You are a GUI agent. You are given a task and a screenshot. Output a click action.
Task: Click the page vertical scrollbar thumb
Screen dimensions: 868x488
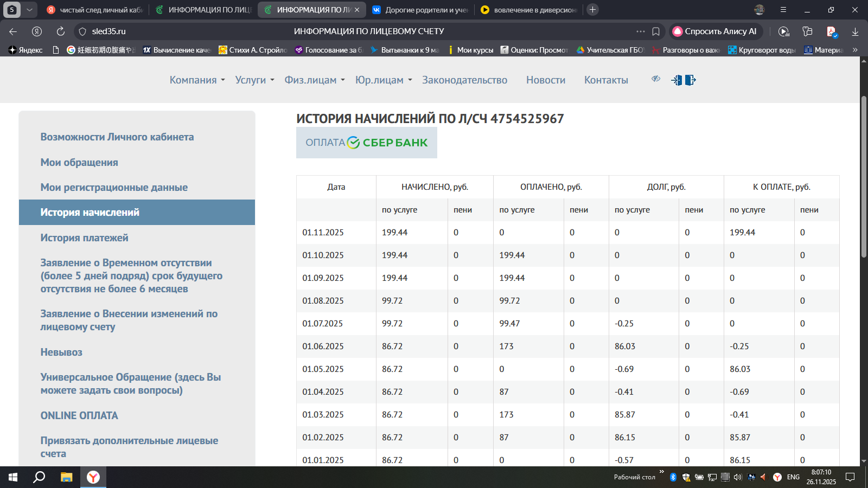coord(864,176)
